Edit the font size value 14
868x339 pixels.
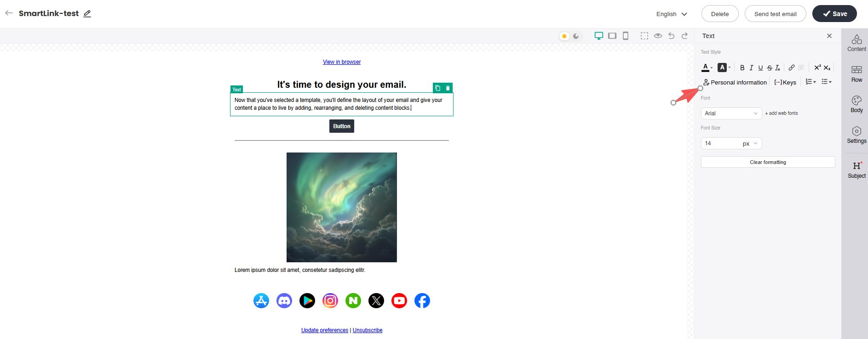click(720, 143)
